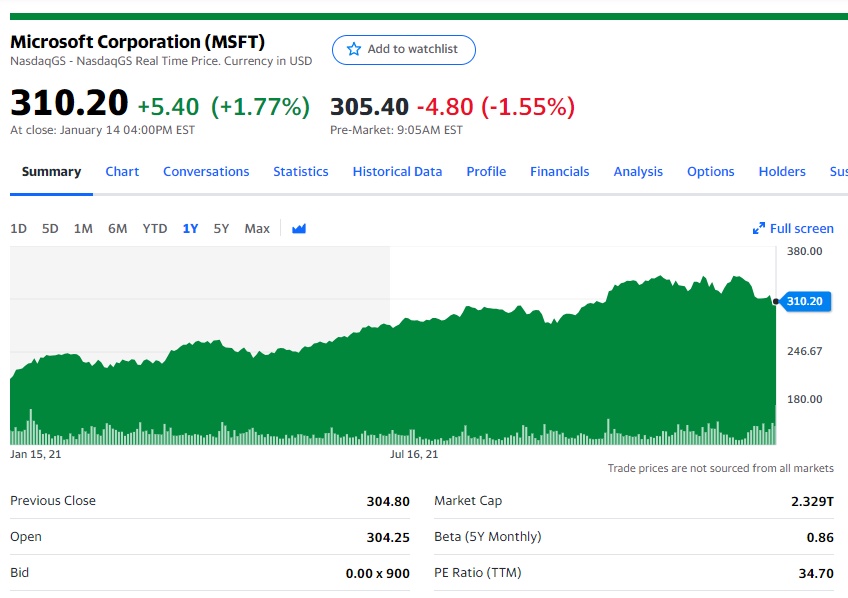This screenshot has width=848, height=598.
Task: Click the Market Cap value 2.329T
Action: click(x=812, y=502)
